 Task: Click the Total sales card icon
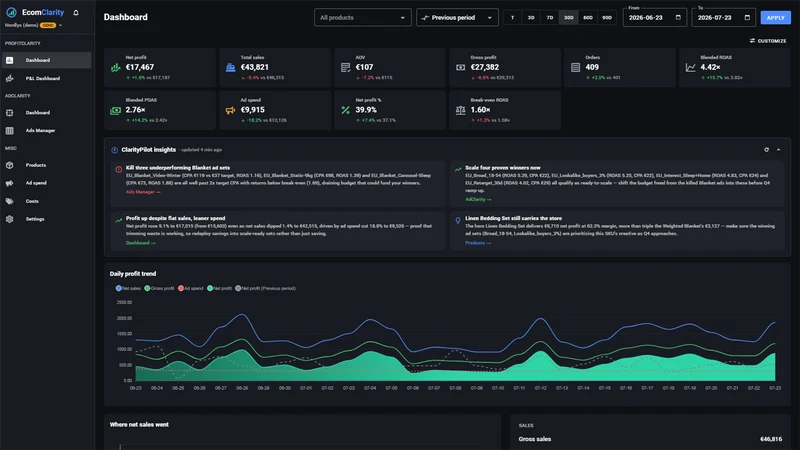tap(231, 67)
